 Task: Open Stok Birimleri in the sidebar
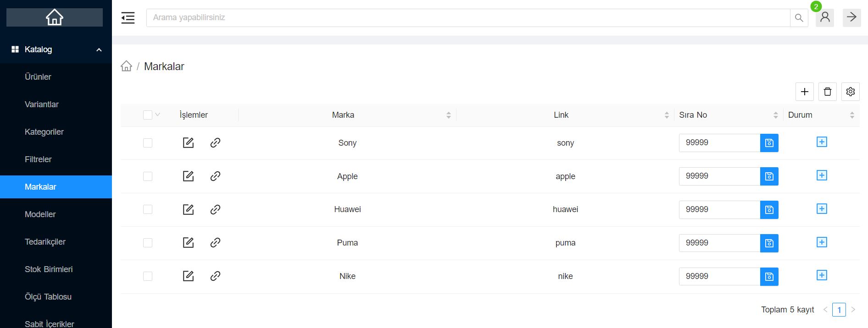click(56, 269)
